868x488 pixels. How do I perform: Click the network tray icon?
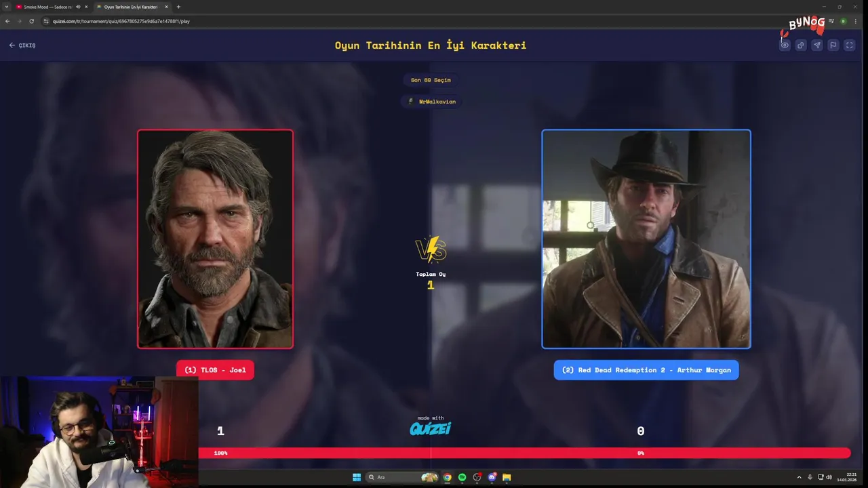click(x=821, y=477)
